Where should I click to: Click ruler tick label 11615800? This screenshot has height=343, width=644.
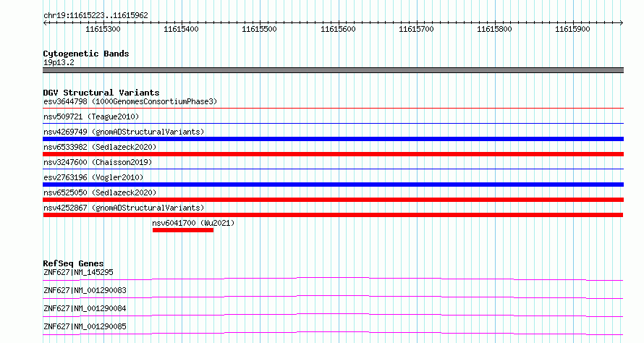pyautogui.click(x=494, y=29)
